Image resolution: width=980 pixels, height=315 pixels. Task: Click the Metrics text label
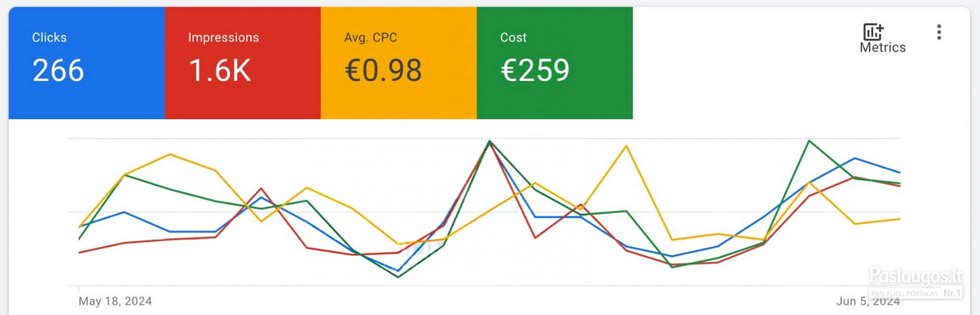tap(883, 48)
